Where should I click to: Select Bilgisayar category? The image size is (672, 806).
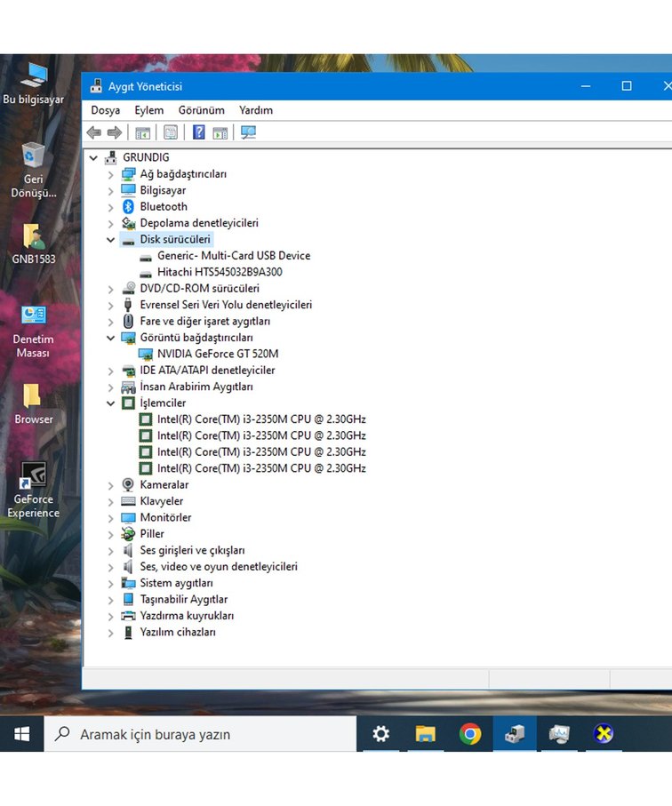(x=163, y=190)
